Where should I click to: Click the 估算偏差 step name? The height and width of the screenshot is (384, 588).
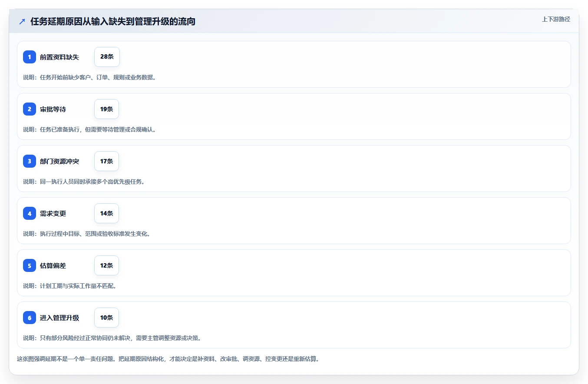53,265
